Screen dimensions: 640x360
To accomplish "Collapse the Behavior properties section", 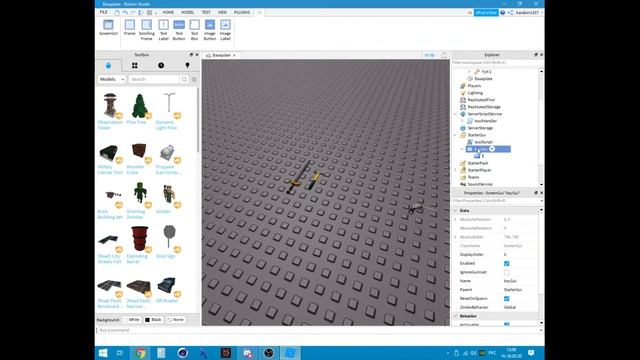I will [456, 316].
